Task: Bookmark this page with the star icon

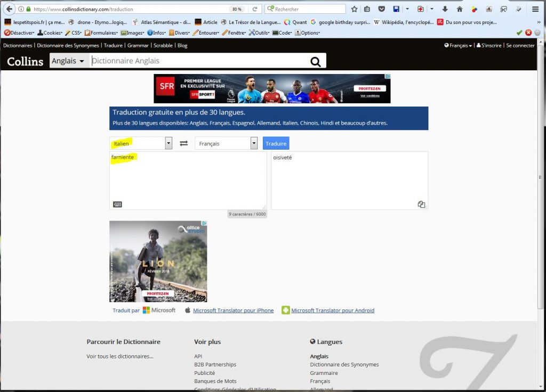Action: coord(354,9)
